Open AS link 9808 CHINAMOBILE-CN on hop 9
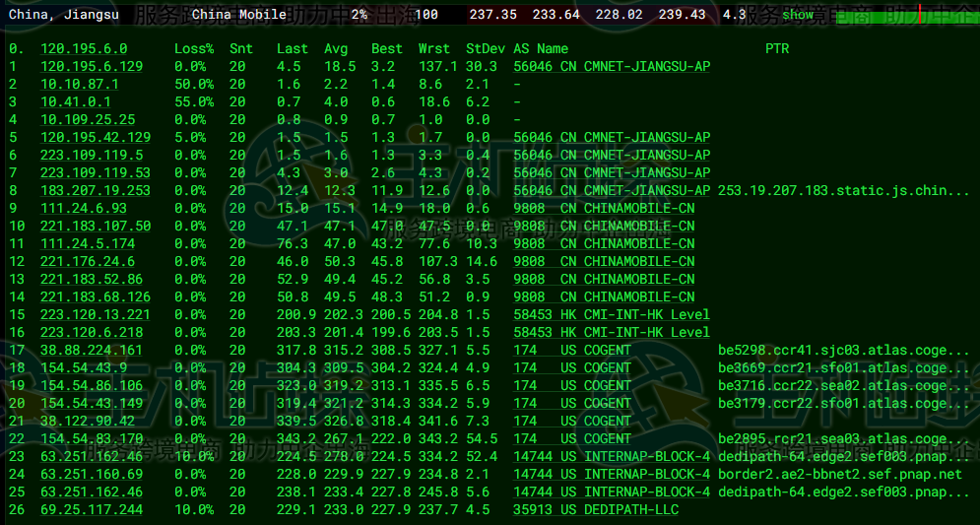The height and width of the screenshot is (525, 980). (x=605, y=208)
